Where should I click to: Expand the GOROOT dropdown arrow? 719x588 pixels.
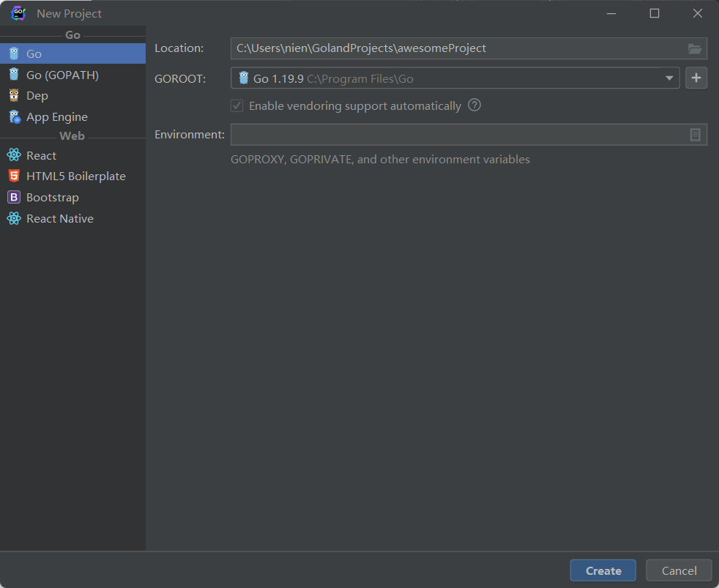pyautogui.click(x=669, y=78)
